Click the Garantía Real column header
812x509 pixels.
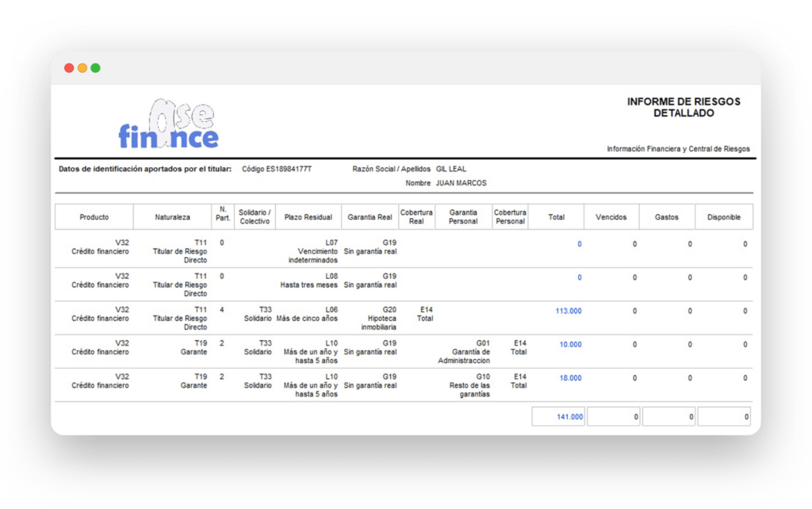[370, 217]
